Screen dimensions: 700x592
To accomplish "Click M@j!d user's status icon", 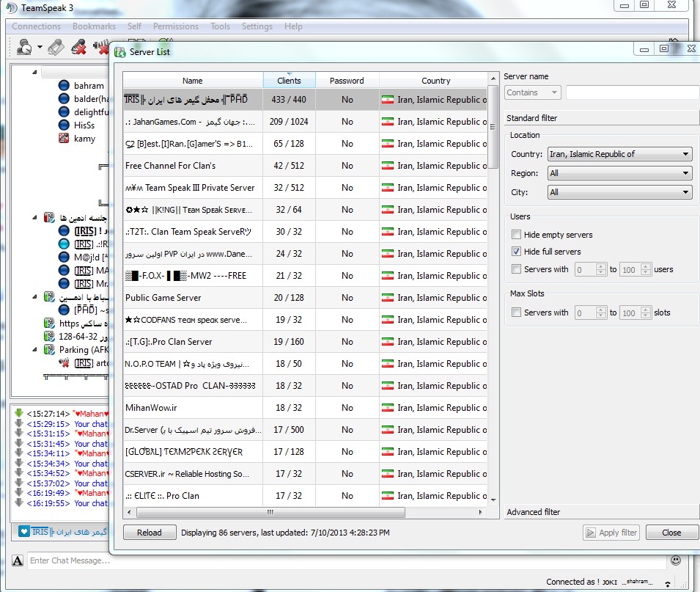I will (x=65, y=257).
